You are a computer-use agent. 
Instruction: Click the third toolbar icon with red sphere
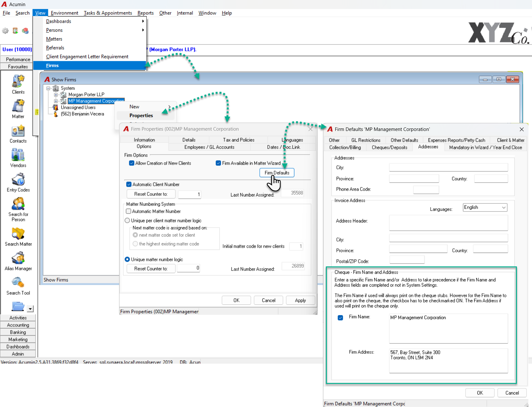pos(25,31)
